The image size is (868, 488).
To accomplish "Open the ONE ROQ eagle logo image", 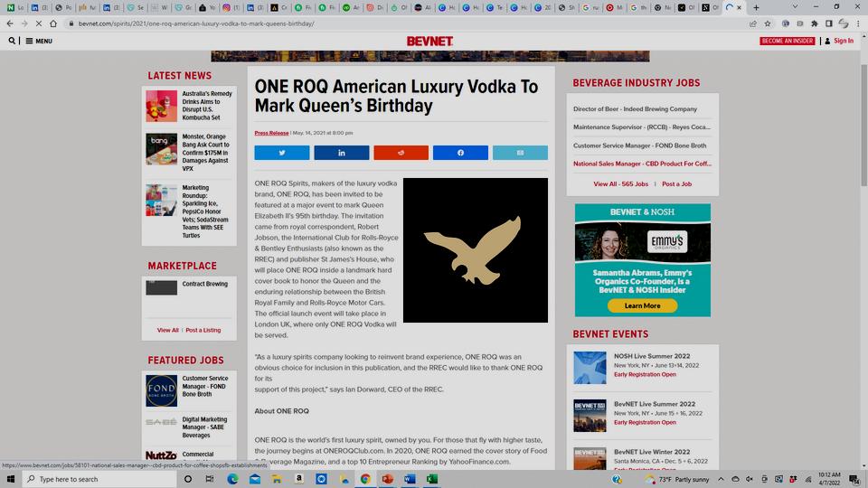I will (476, 250).
